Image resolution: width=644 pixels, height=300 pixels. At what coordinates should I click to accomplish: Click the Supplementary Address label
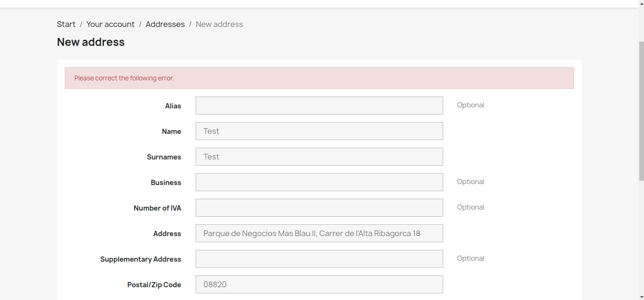click(x=140, y=259)
